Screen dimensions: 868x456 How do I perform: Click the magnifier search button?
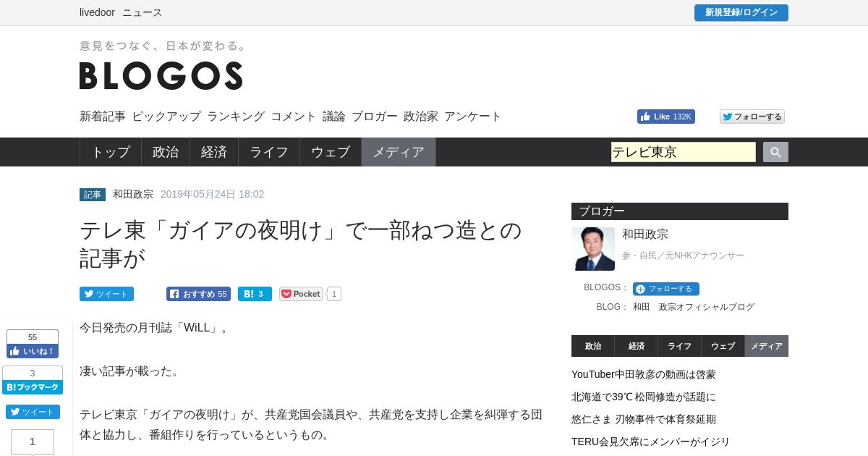click(x=775, y=152)
